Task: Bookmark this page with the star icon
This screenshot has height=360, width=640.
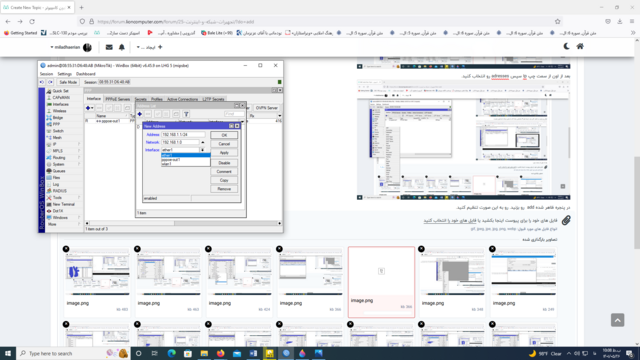Action: [x=558, y=22]
